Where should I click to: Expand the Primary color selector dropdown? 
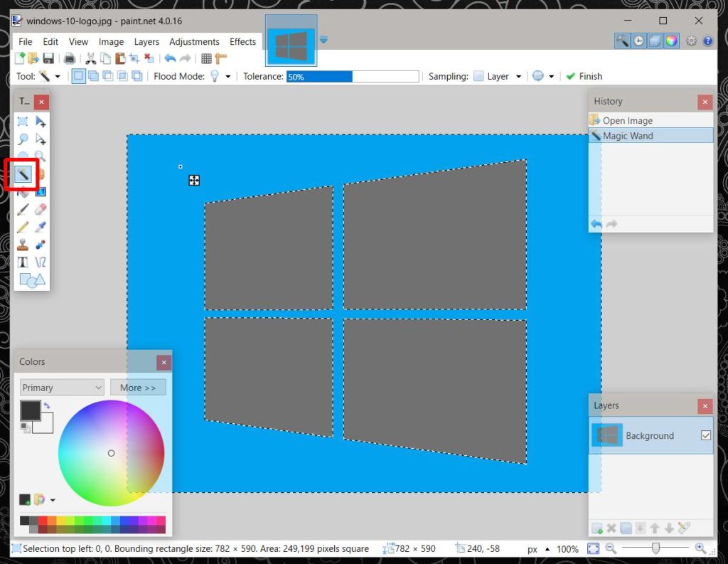pos(61,387)
